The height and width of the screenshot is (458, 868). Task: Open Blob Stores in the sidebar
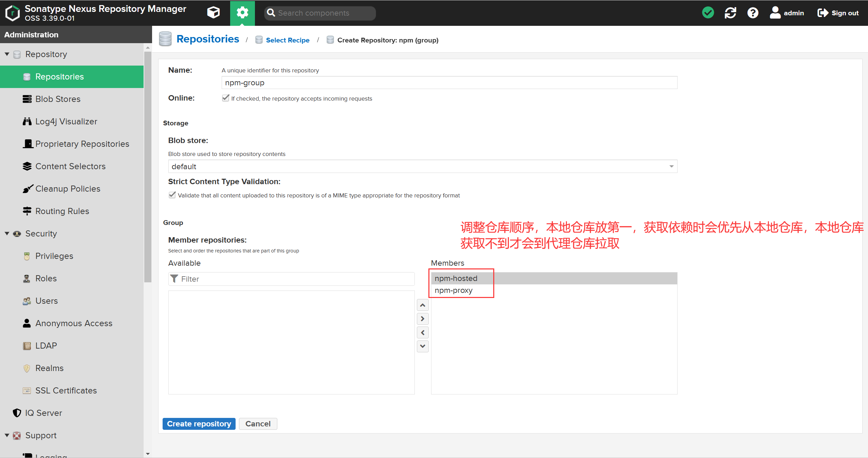tap(58, 99)
